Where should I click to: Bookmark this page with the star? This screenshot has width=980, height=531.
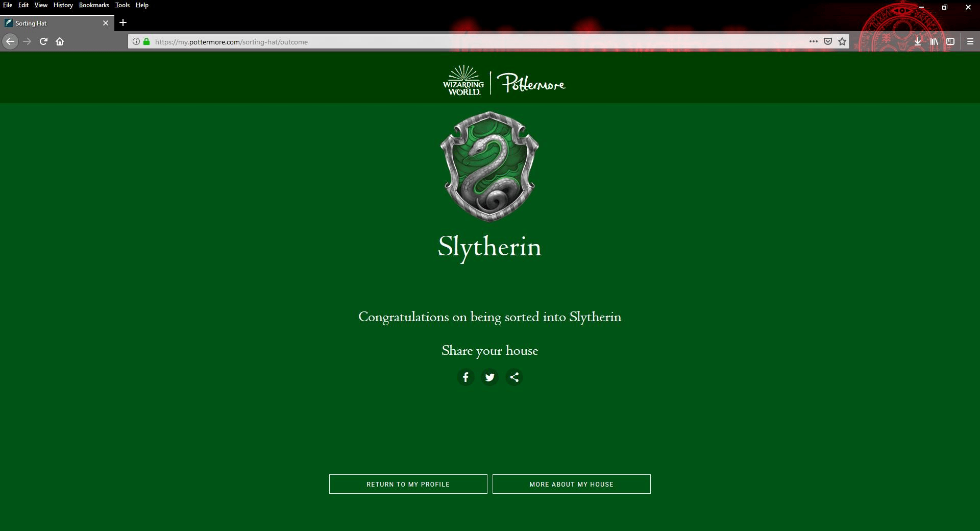pyautogui.click(x=842, y=42)
